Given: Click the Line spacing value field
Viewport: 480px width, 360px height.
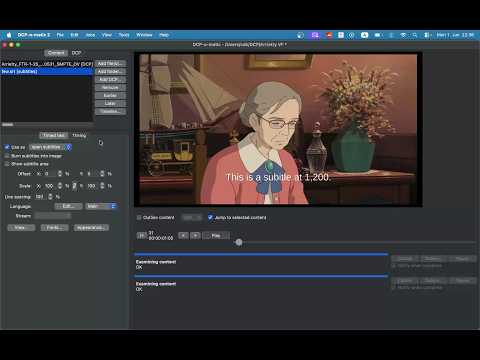Looking at the screenshot, I should 40,197.
